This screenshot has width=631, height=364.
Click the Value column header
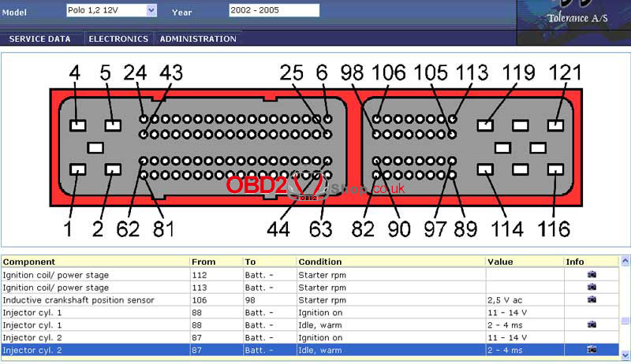pos(524,262)
